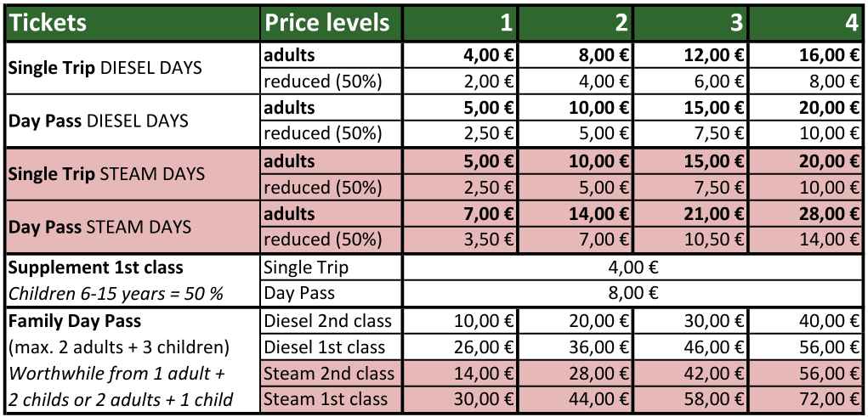Click the "Family Day Pass" label
The height and width of the screenshot is (417, 868).
tap(74, 322)
